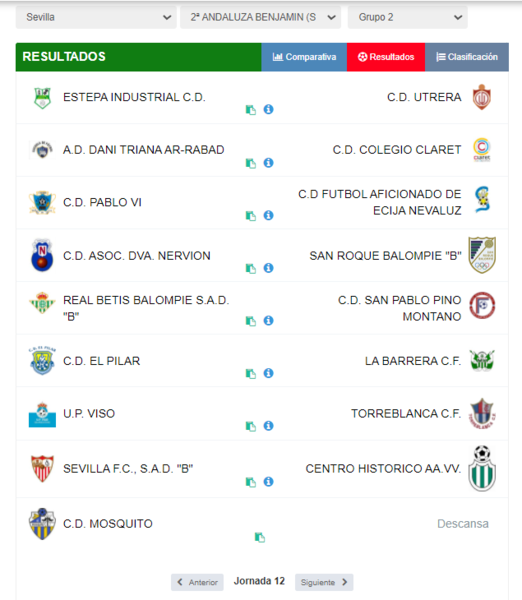
Task: Open info icon for Estepa Industrial match
Action: tap(268, 109)
